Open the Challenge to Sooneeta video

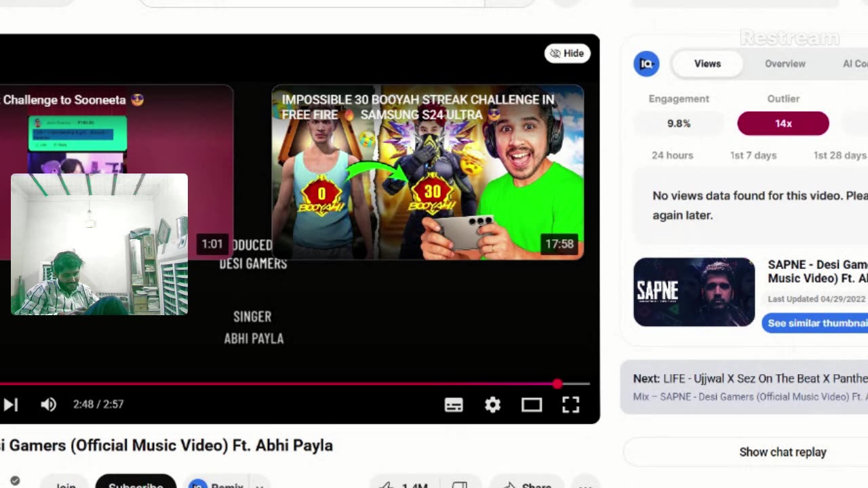tap(117, 129)
